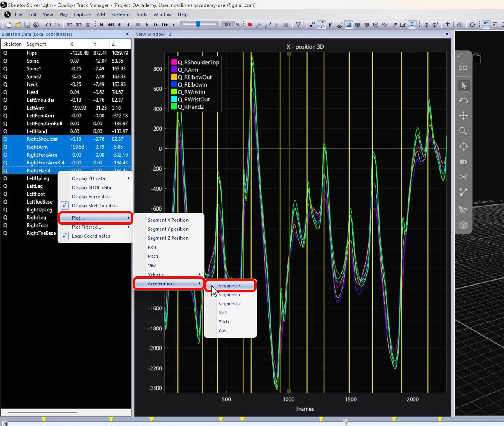Adjust the playback speed slider
This screenshot has height=426, width=504.
(198, 25)
